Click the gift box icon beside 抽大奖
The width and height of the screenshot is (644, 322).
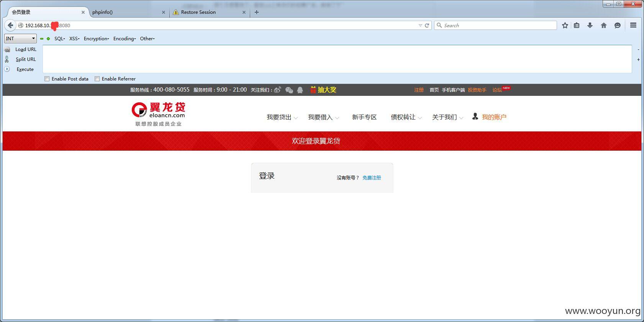[x=313, y=90]
